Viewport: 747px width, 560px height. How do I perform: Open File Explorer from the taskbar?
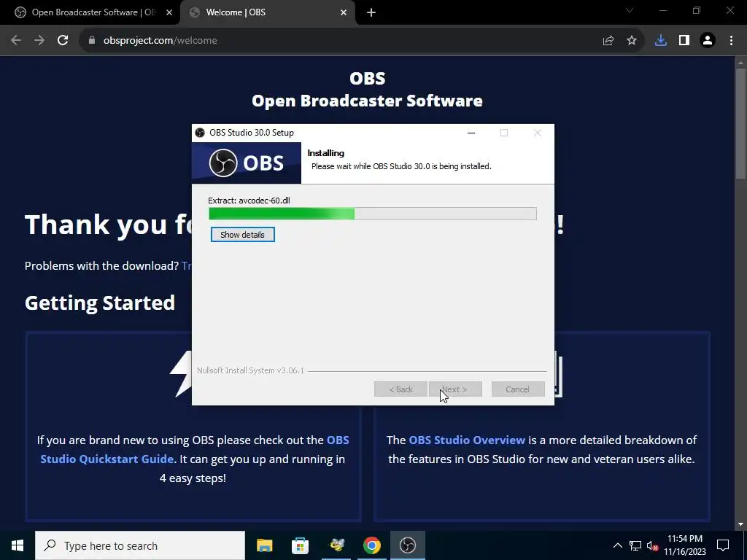(264, 545)
